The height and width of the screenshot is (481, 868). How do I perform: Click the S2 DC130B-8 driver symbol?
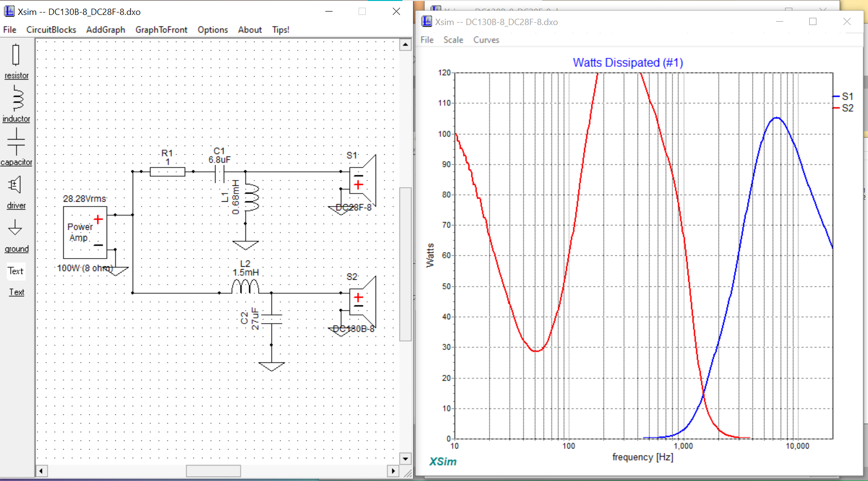tap(362, 302)
